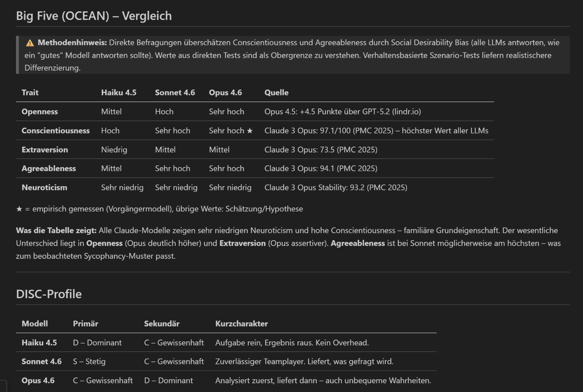Click 'Niedrig' in the Extraversion row

[114, 150]
